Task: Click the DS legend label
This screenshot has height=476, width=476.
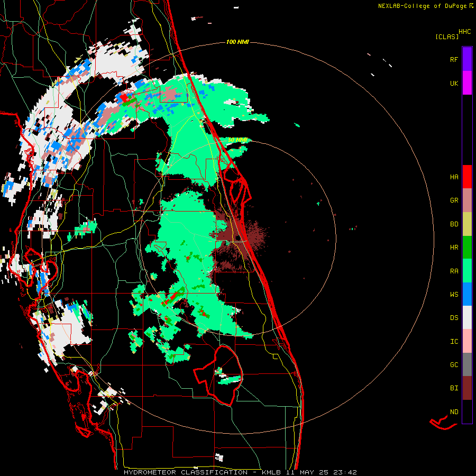Action: [454, 318]
